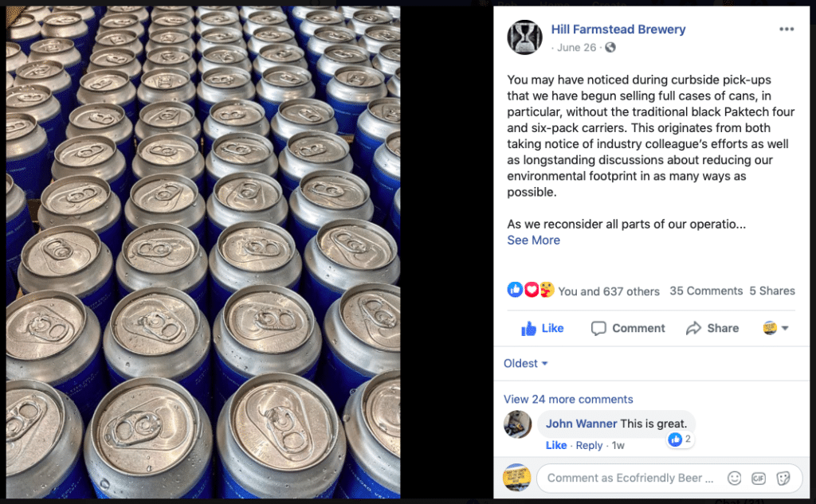Open Hill Farmstead Brewery page link
Screen dimensions: 816x504
[x=618, y=29]
